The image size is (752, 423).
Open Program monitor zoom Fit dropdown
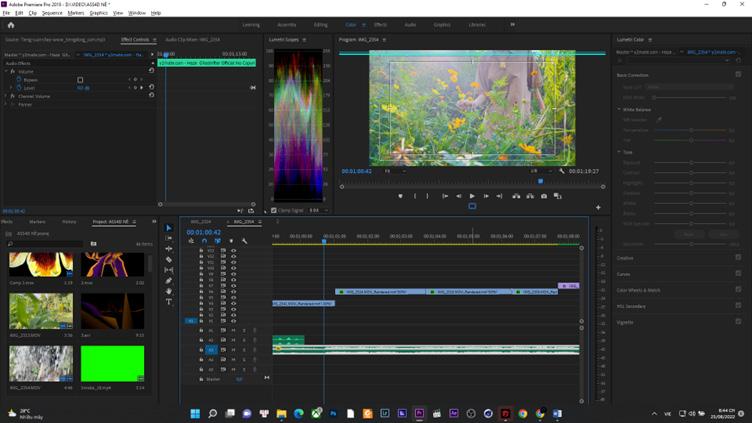[x=396, y=171]
